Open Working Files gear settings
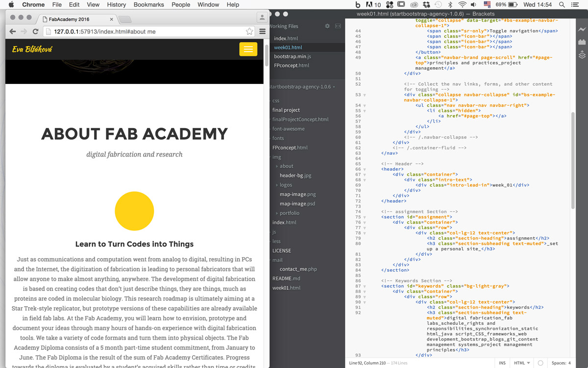Image resolution: width=588 pixels, height=368 pixels. tap(327, 26)
